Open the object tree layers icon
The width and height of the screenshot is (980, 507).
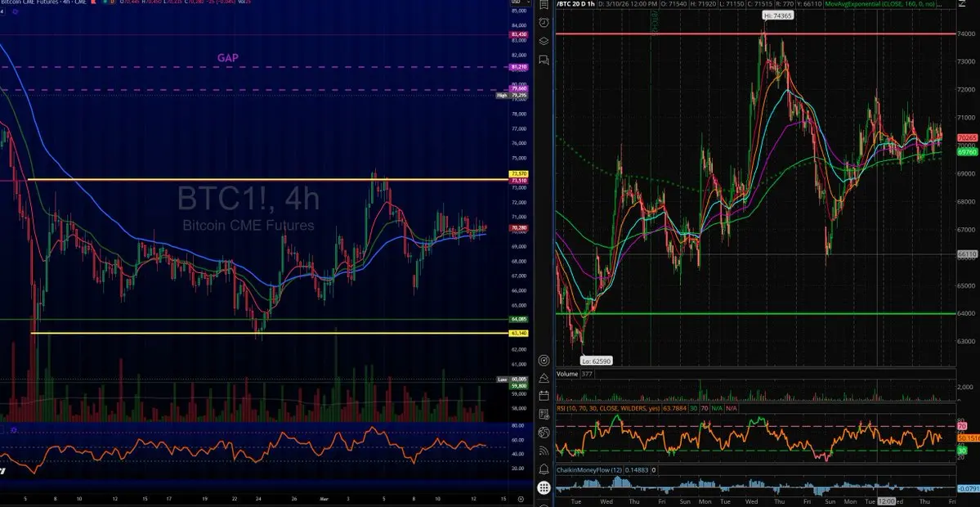[543, 41]
